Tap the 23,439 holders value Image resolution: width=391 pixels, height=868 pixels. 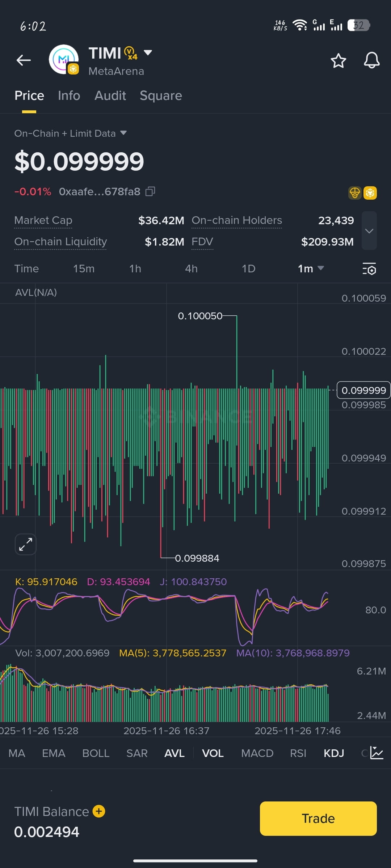[336, 220]
